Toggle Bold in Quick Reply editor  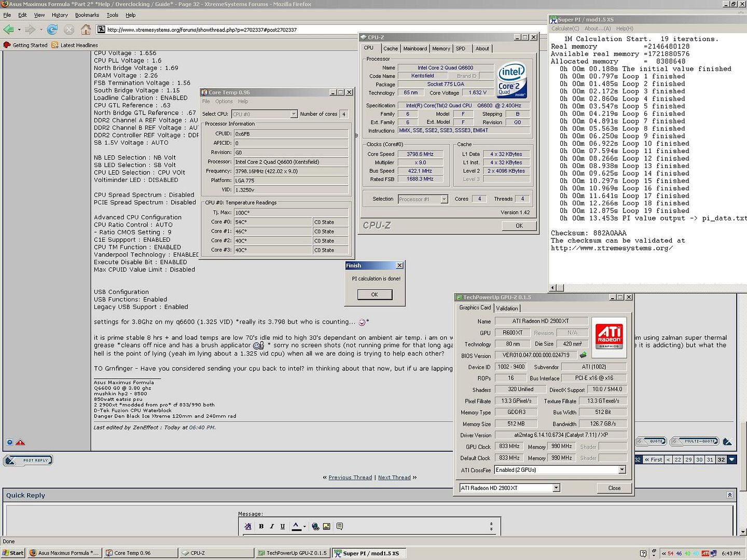[x=261, y=526]
